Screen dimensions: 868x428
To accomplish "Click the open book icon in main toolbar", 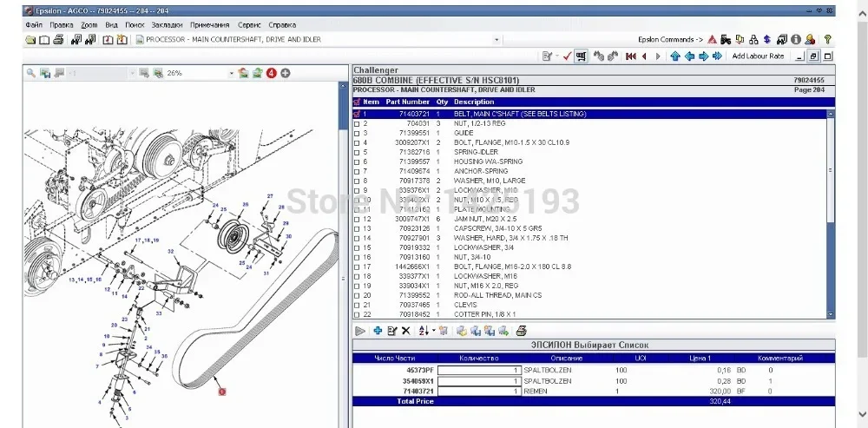I will 44,40.
